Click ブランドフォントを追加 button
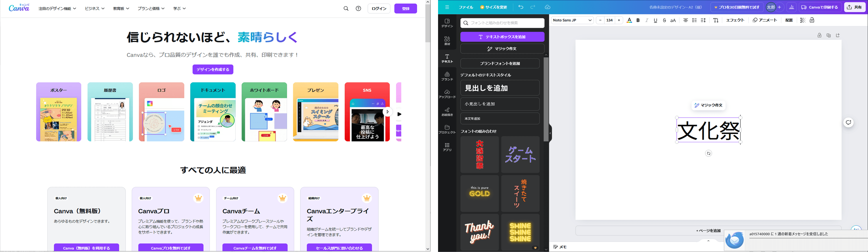The height and width of the screenshot is (252, 868). pos(500,63)
